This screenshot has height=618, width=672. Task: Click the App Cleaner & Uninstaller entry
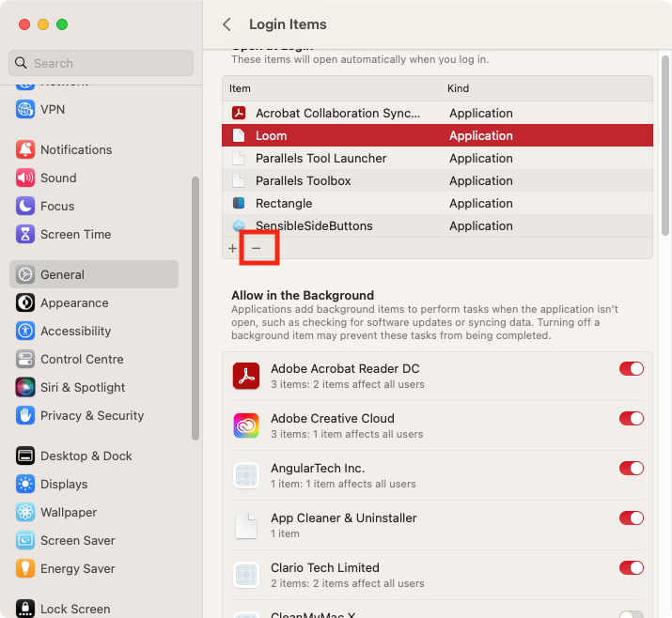click(437, 525)
